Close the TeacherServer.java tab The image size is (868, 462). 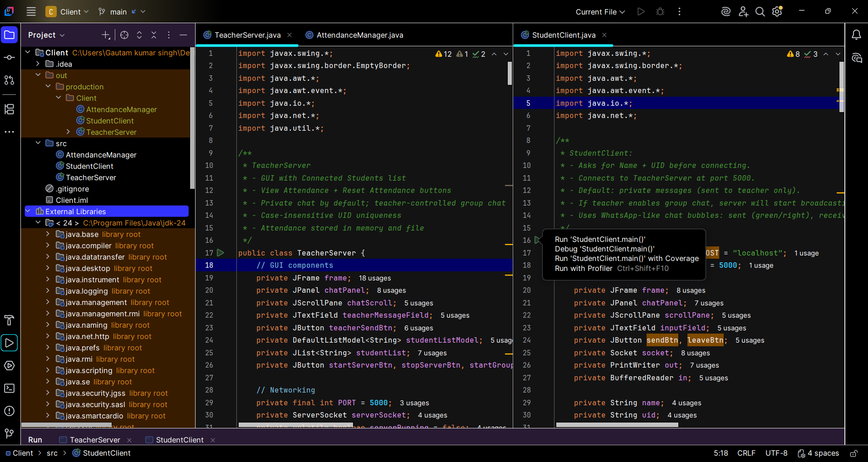289,35
